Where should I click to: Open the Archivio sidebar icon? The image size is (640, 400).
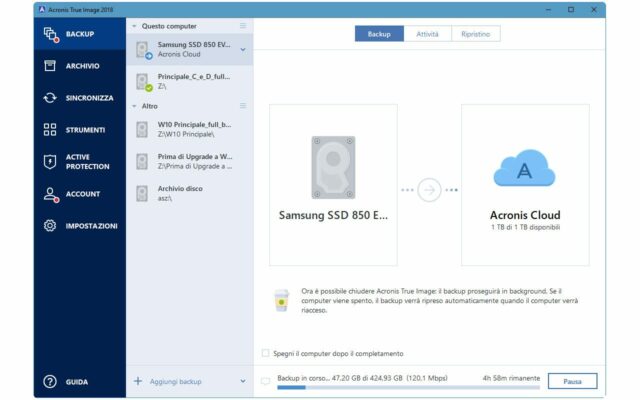(x=50, y=66)
